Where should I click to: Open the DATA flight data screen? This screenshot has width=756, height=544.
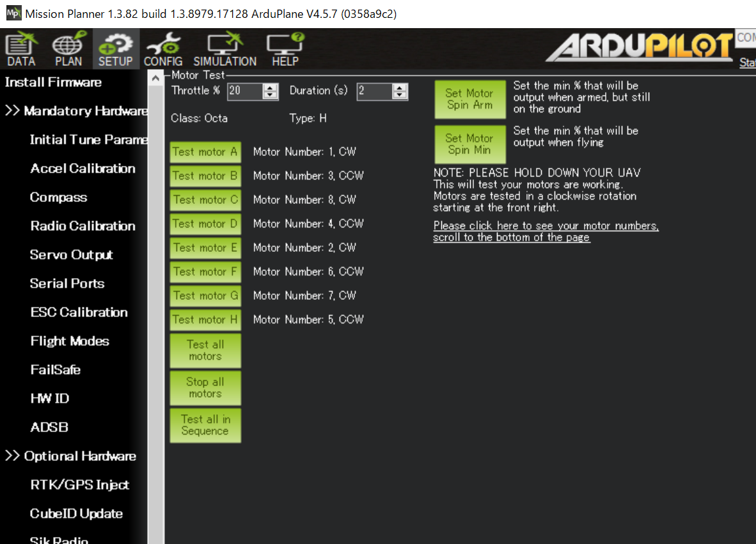[21, 48]
